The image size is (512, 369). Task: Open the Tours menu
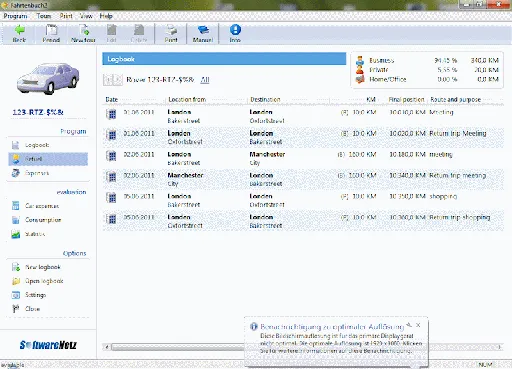click(44, 16)
